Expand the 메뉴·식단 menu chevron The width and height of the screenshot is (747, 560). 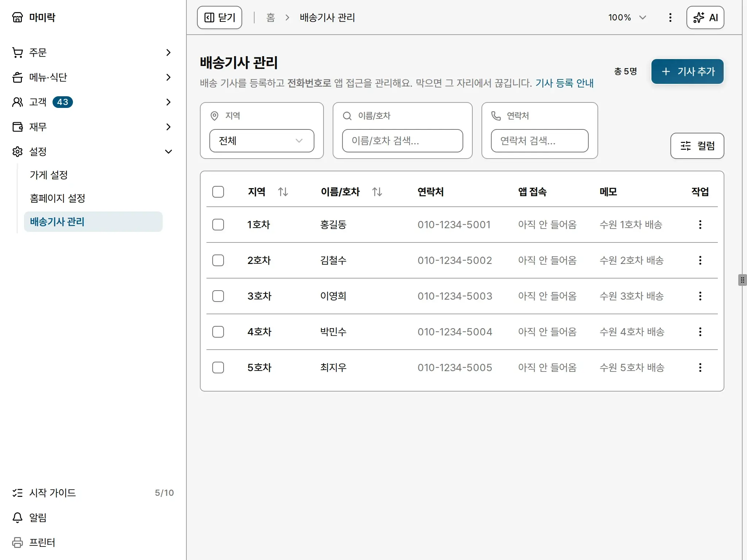click(x=168, y=77)
